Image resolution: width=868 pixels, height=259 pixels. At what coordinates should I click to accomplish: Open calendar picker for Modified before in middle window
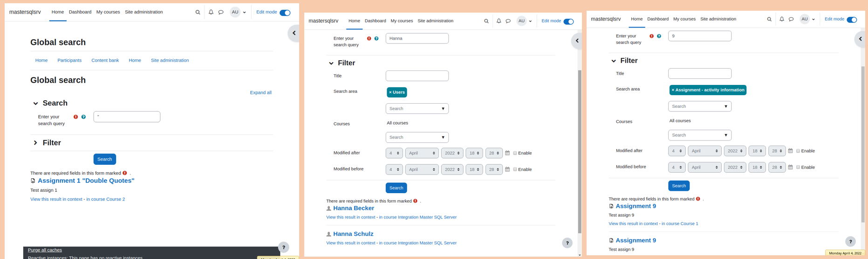coord(507,169)
